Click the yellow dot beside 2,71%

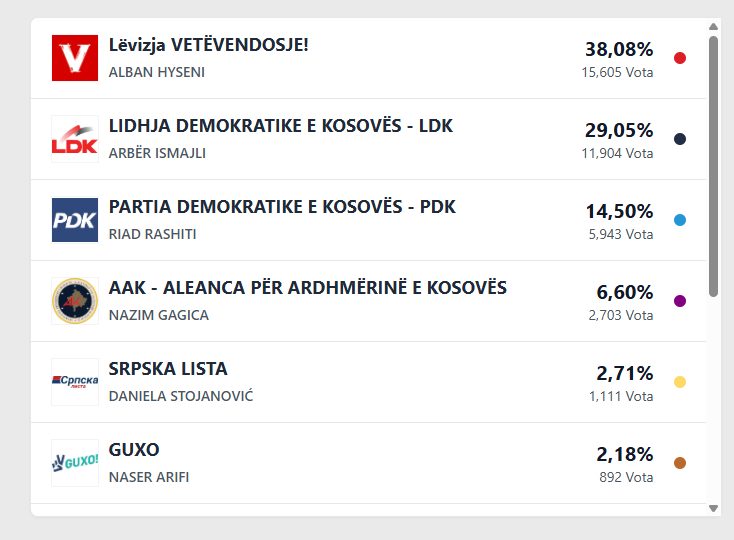tap(680, 382)
